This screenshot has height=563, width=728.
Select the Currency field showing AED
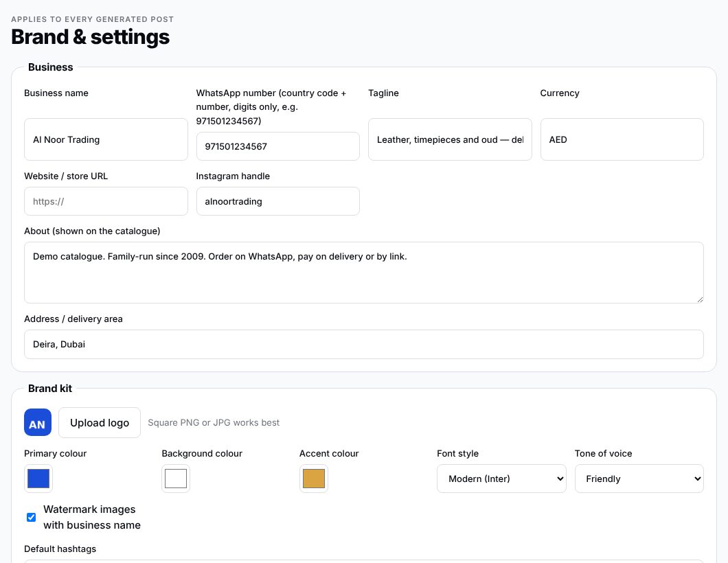click(x=622, y=139)
